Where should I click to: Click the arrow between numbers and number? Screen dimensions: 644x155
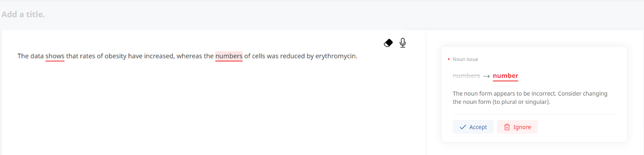(x=486, y=76)
